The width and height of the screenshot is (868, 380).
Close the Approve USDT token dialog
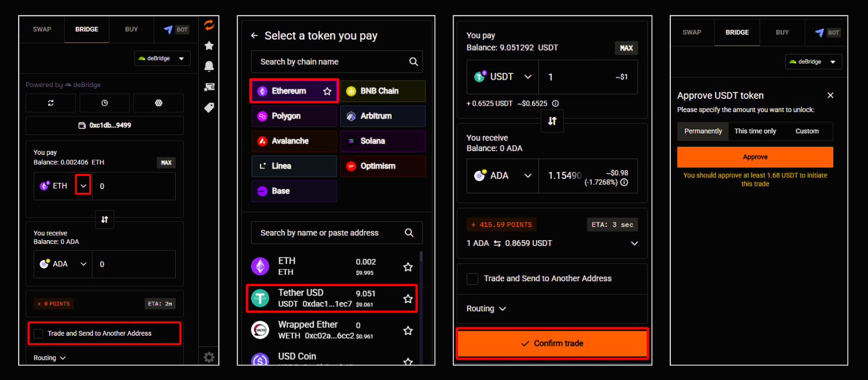click(x=831, y=96)
